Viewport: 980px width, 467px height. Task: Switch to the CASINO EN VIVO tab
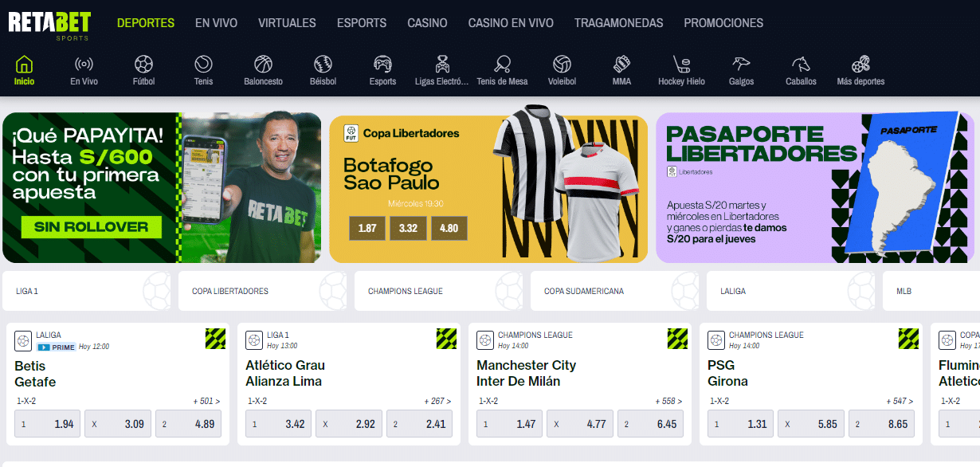tap(511, 23)
